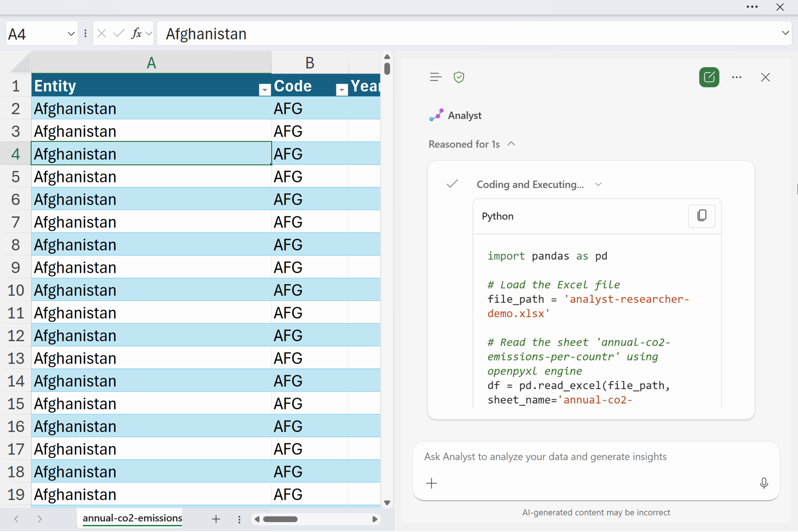The height and width of the screenshot is (532, 798).
Task: Add a new sheet with plus button
Action: [216, 519]
